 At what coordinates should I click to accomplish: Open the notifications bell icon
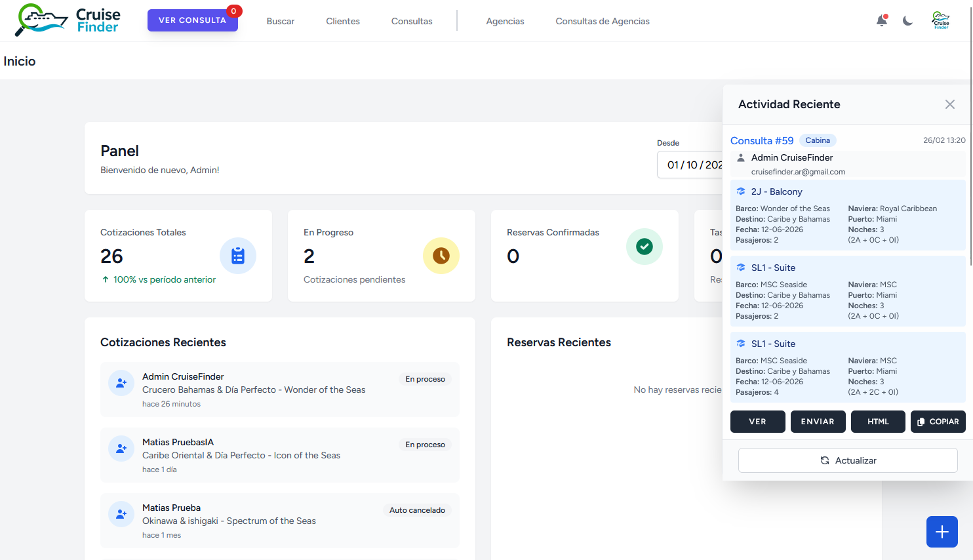click(x=882, y=21)
